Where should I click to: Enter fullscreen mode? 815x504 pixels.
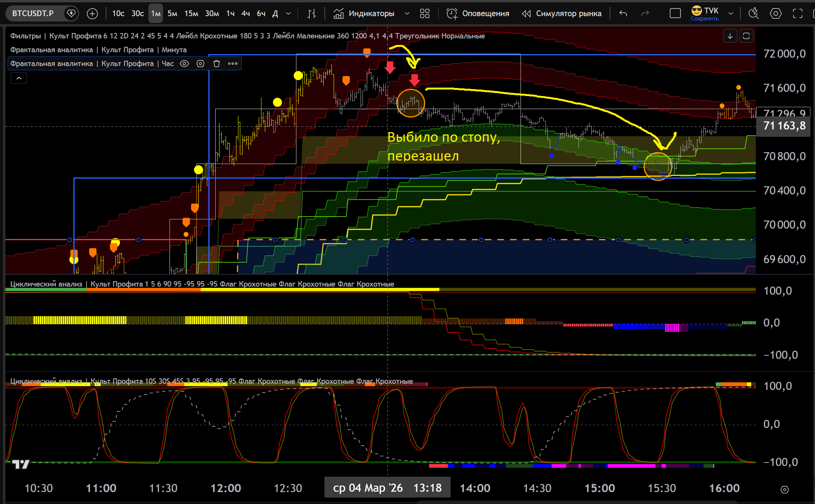click(798, 14)
